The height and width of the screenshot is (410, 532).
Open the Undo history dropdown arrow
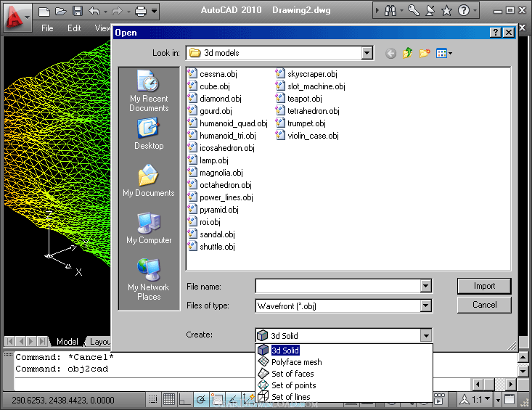(x=105, y=12)
